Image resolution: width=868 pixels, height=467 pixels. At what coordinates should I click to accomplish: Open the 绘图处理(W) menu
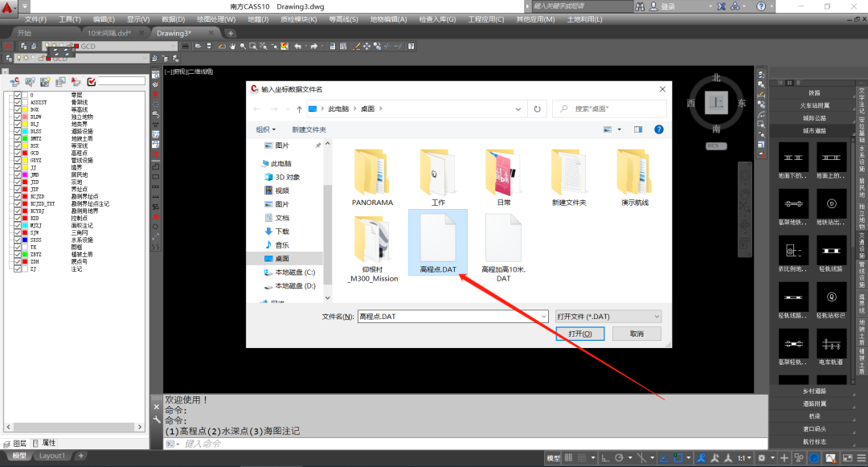tap(216, 19)
